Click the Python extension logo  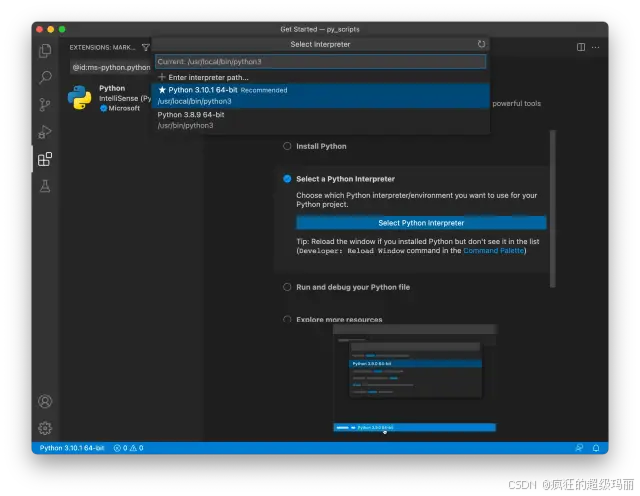point(80,98)
